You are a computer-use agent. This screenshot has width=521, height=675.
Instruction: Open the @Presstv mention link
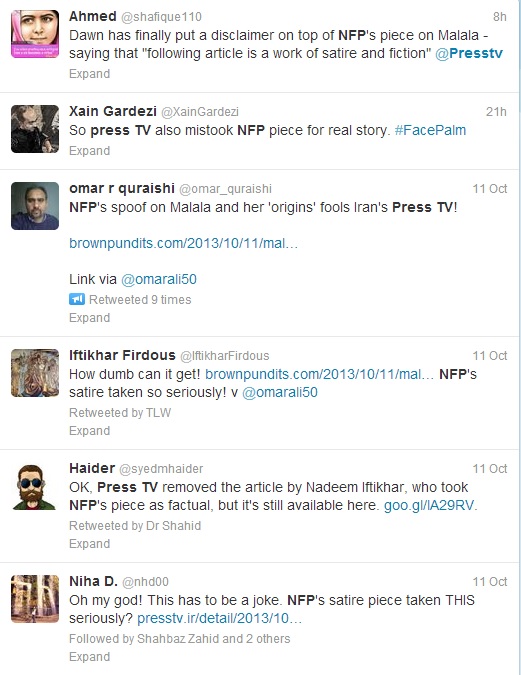(x=469, y=53)
